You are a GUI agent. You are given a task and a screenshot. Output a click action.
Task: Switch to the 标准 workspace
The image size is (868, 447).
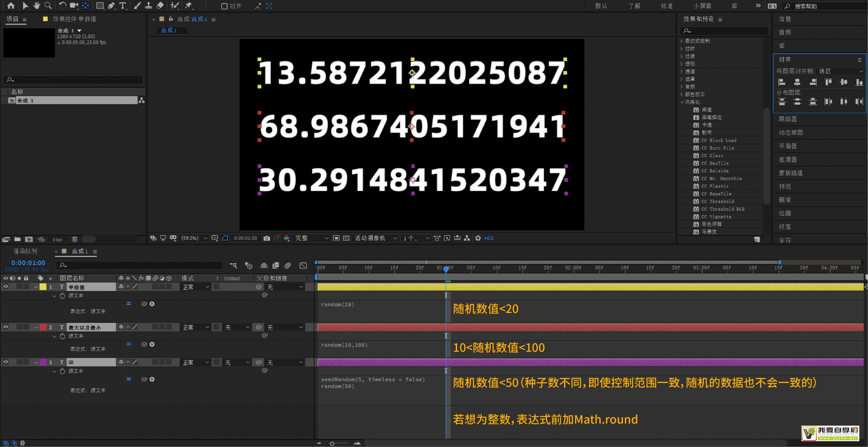(x=667, y=6)
